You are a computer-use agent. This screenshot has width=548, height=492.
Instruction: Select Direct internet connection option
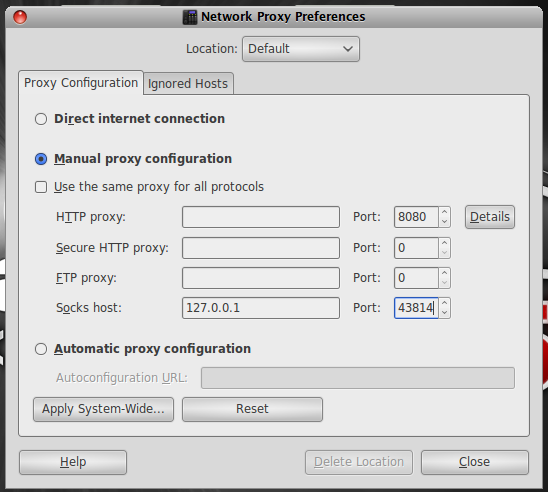pos(41,119)
